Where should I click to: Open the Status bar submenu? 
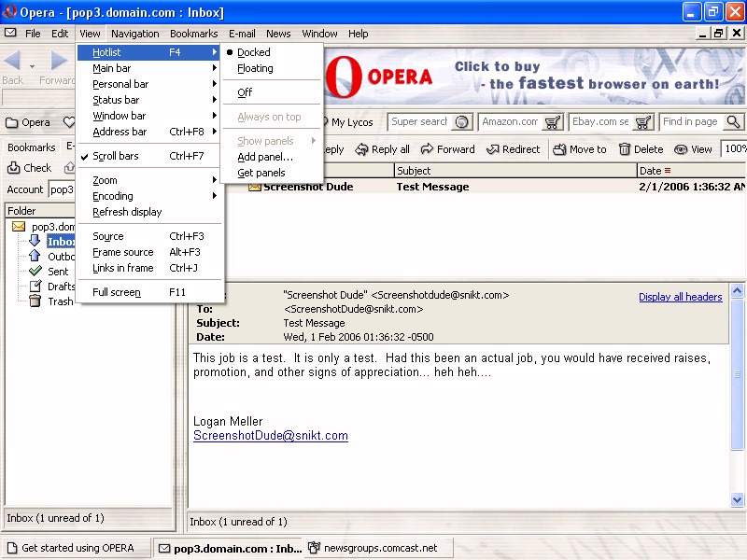coord(116,100)
